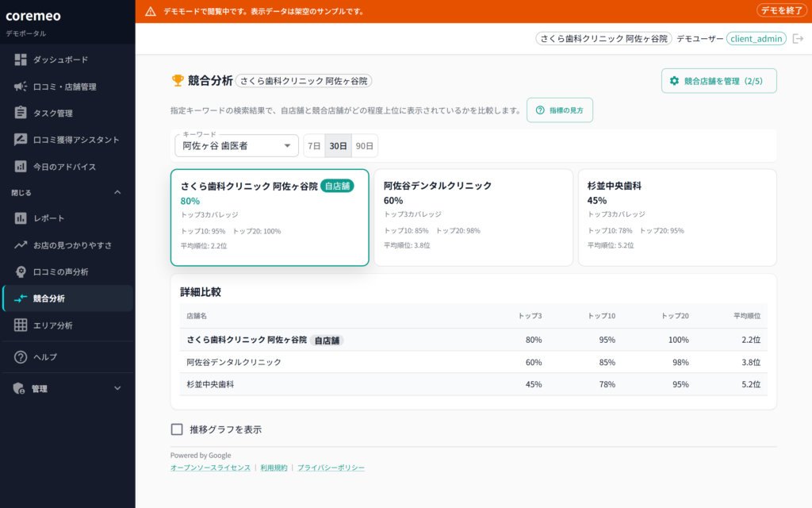
Task: Click the 5.2位 table cell
Action: coord(751,385)
